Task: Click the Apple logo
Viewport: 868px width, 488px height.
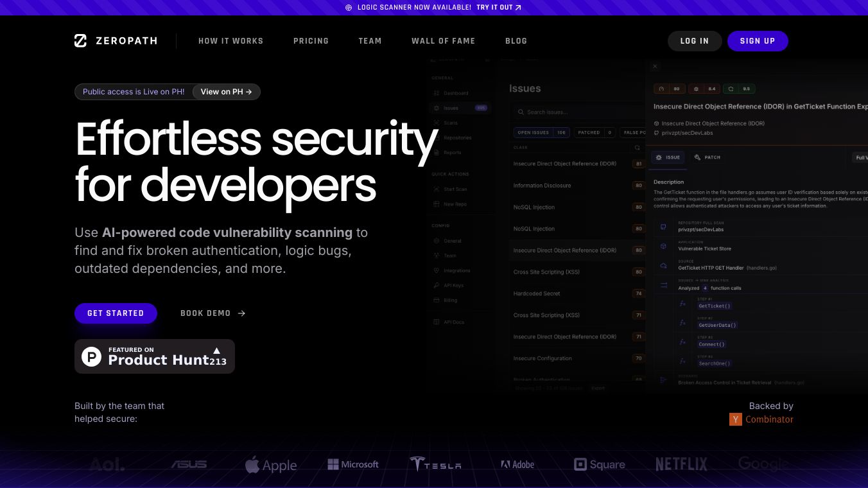Action: (x=271, y=464)
